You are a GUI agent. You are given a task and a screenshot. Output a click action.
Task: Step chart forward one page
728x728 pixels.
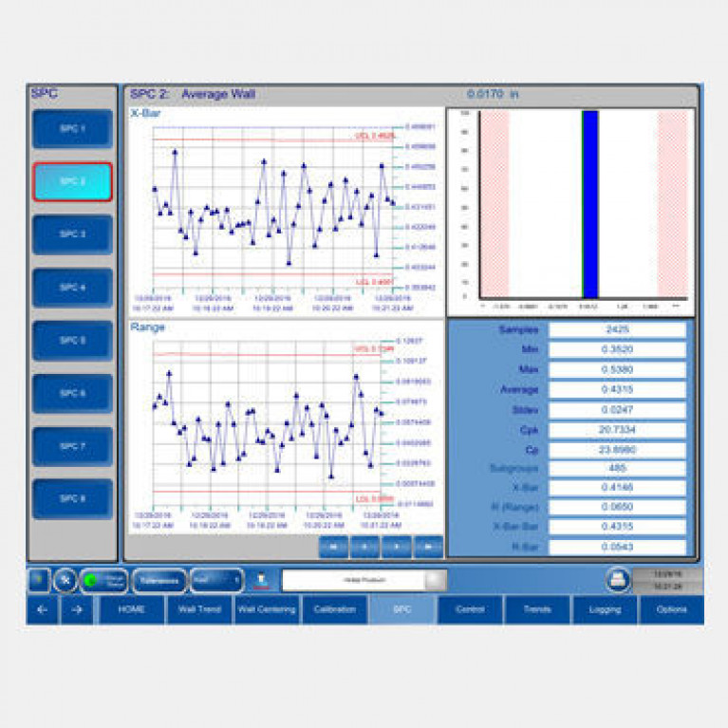(x=396, y=546)
